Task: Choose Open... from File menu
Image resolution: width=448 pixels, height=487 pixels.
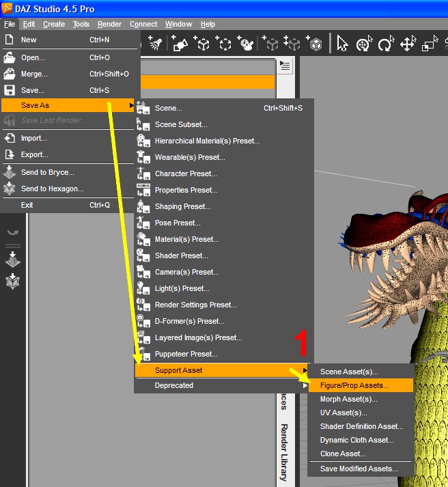Action: (69, 57)
